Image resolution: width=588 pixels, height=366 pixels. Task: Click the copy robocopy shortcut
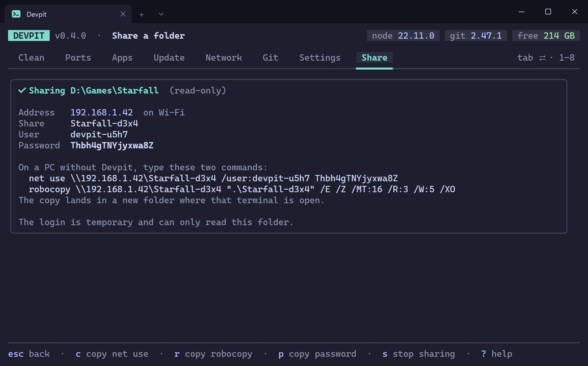pos(213,354)
